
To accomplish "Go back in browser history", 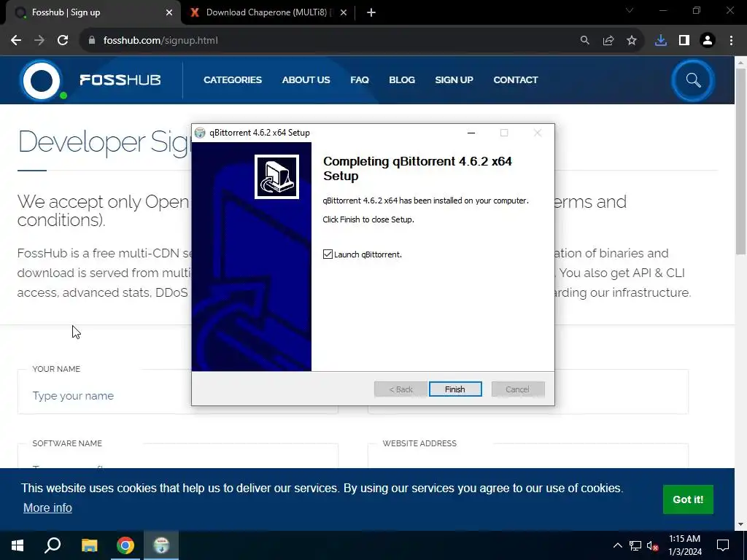I will pos(16,41).
